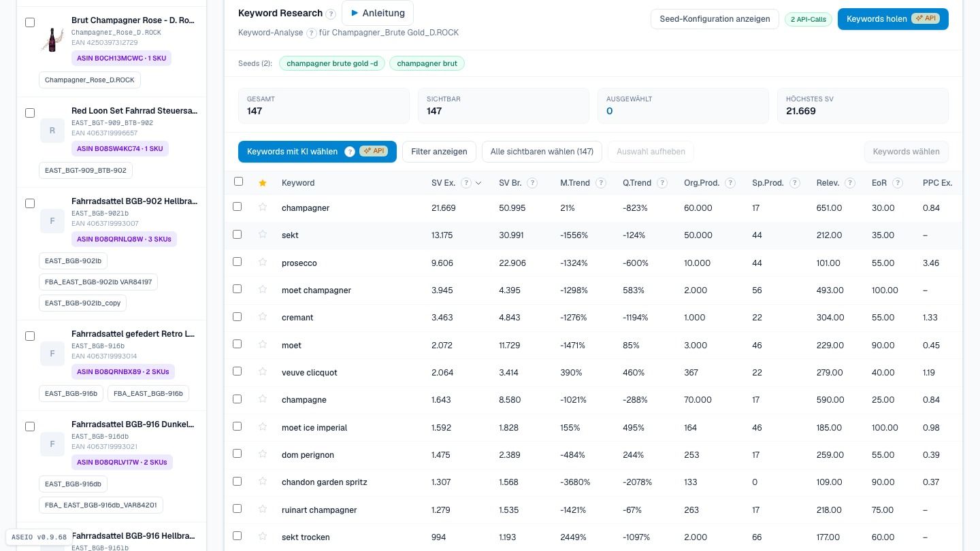980x551 pixels.
Task: Click help icon next to Org.Prod. column
Action: (730, 183)
